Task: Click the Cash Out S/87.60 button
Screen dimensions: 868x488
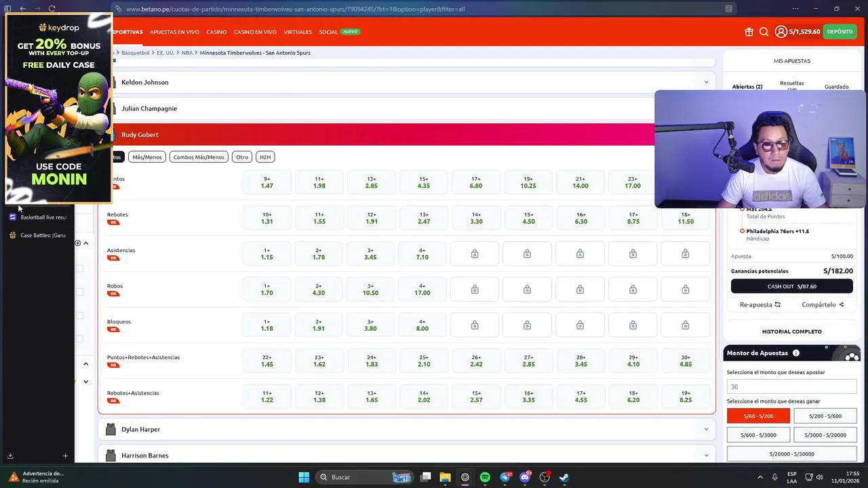Action: click(792, 286)
